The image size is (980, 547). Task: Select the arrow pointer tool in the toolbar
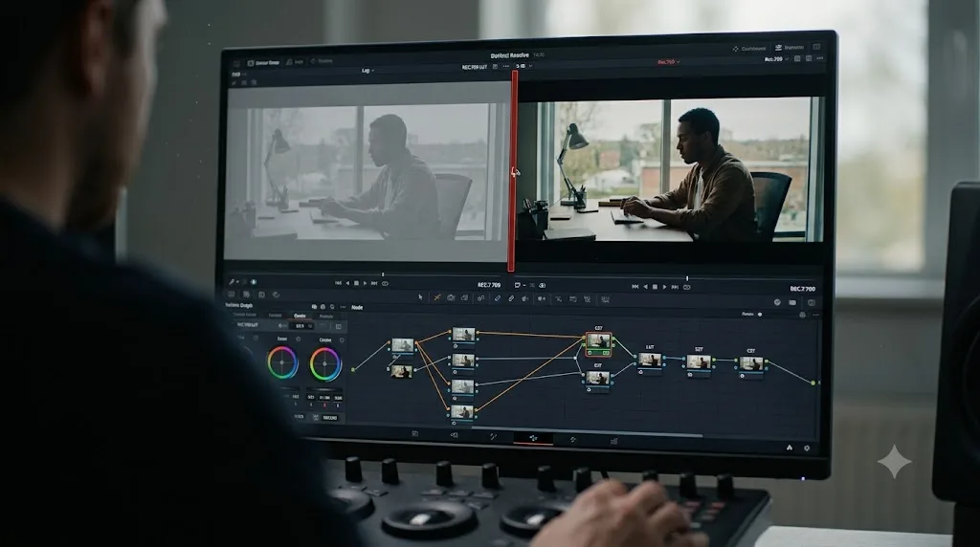420,297
